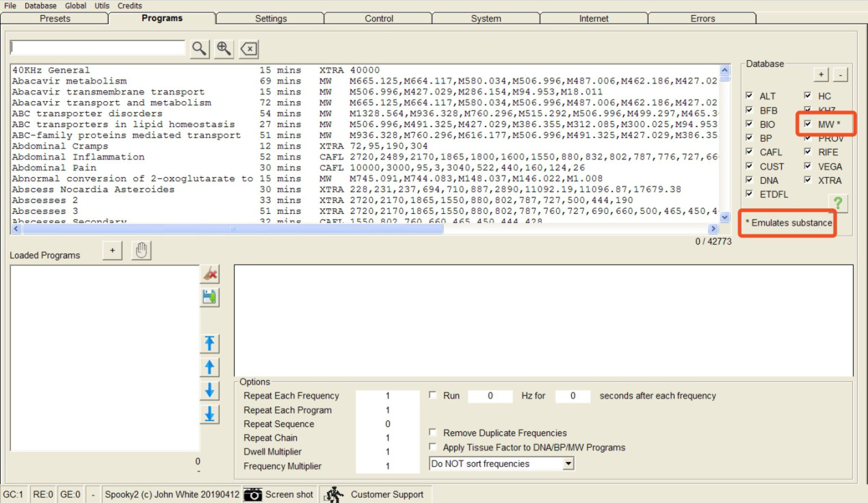The width and height of the screenshot is (868, 503).
Task: Toggle the ALT database checkbox
Action: (x=750, y=96)
